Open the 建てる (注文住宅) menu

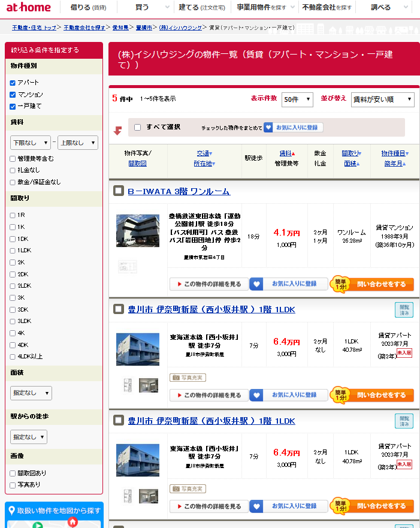coord(202,7)
